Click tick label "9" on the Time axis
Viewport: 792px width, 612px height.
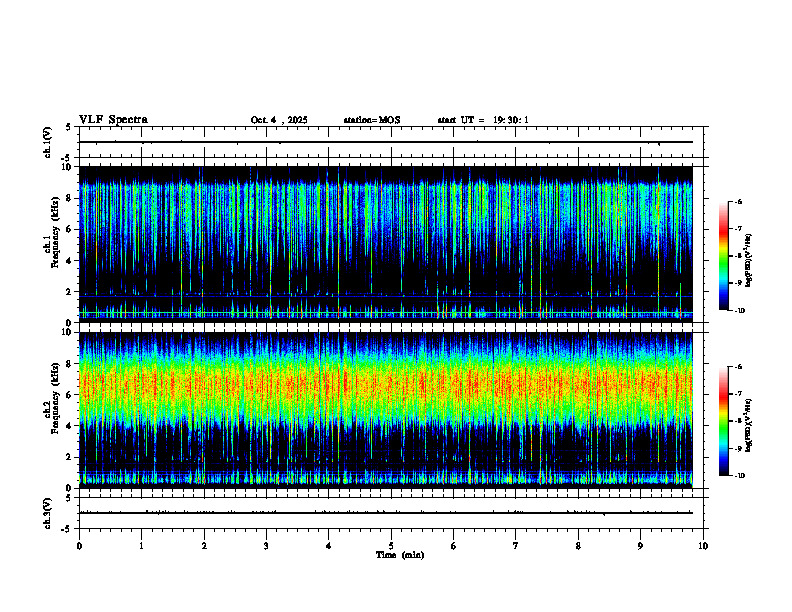click(x=640, y=546)
